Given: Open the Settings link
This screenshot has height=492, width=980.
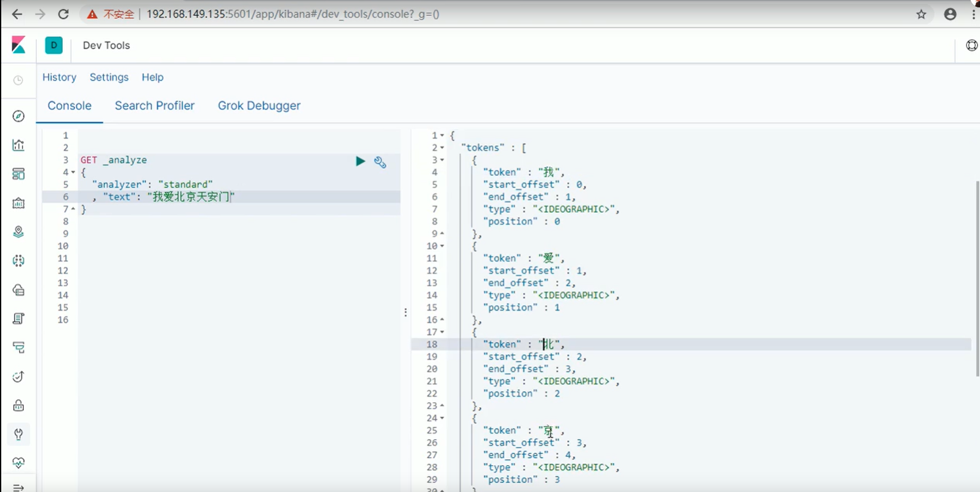Looking at the screenshot, I should coord(109,77).
